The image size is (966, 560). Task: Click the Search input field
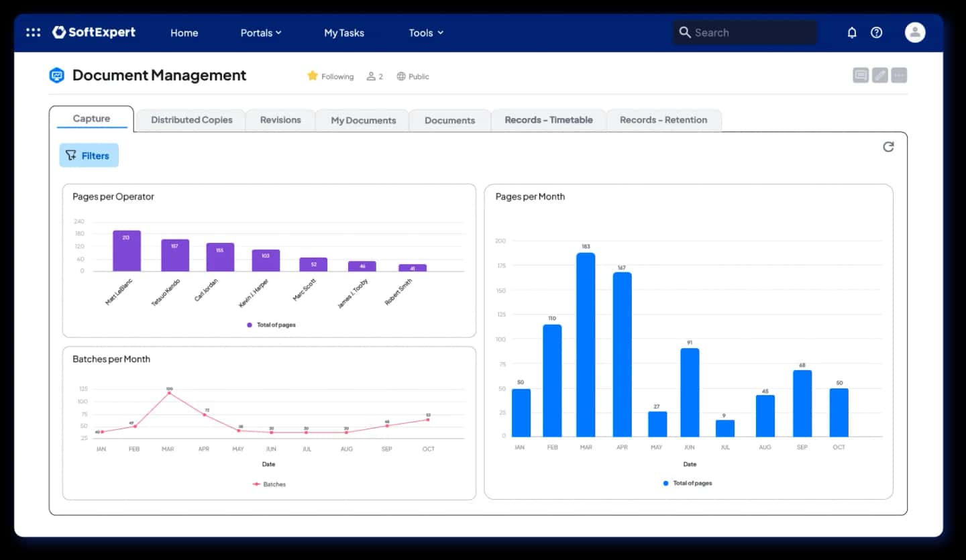(x=745, y=32)
